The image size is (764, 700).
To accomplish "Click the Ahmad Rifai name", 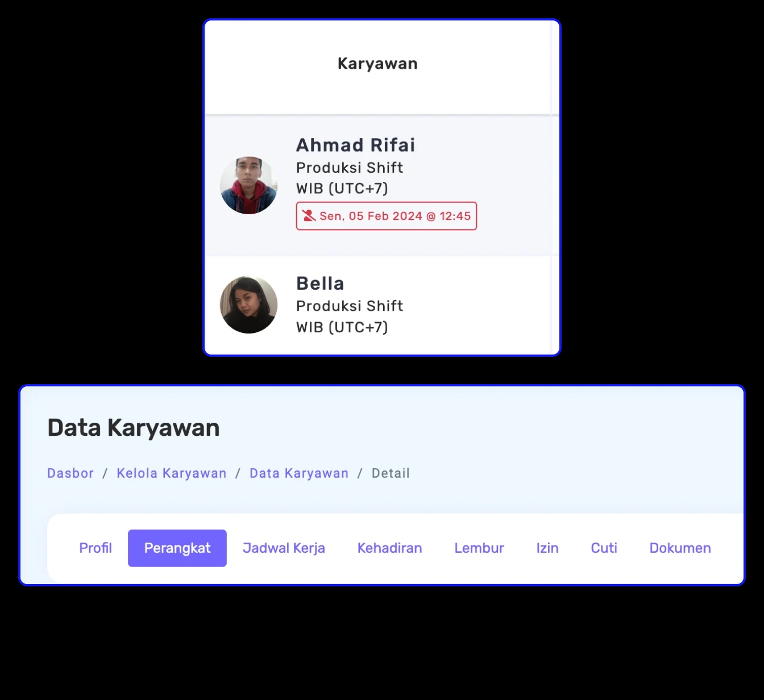I will tap(355, 145).
